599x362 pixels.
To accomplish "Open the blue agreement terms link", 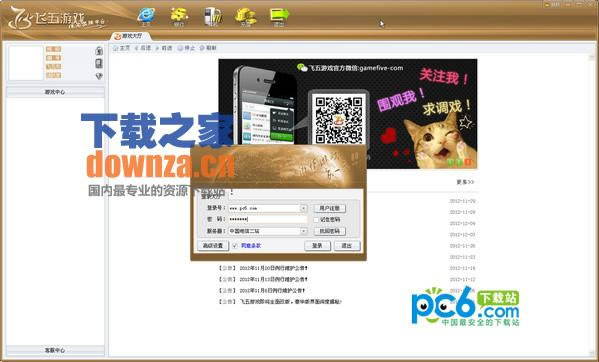I will [x=251, y=246].
